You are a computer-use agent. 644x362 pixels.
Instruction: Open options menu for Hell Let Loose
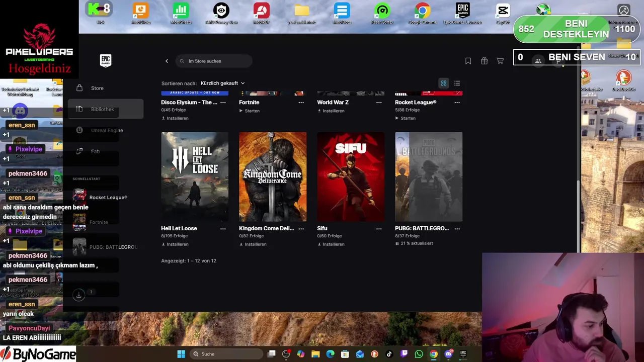coord(223,228)
